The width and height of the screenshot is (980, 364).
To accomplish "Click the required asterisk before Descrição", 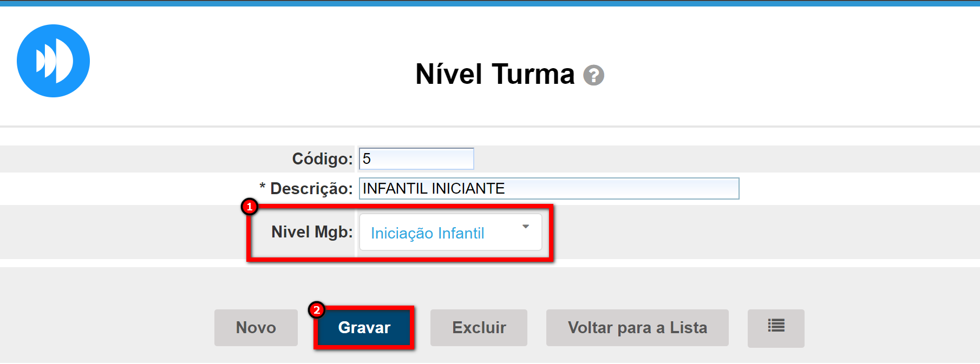I will point(263,187).
